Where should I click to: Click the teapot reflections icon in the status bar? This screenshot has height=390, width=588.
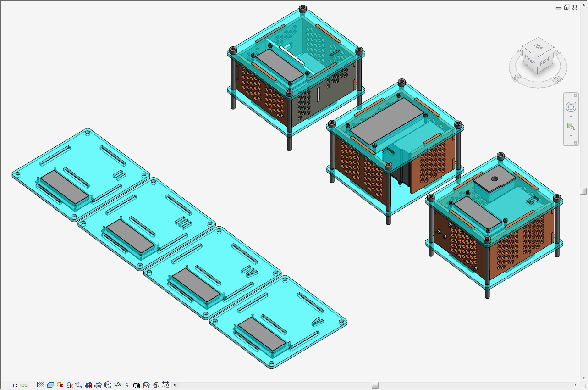pyautogui.click(x=78, y=385)
